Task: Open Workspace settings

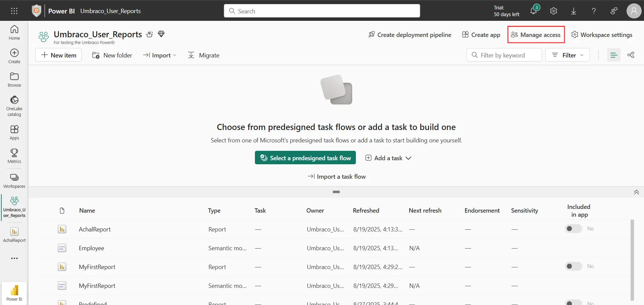Action: click(x=602, y=35)
